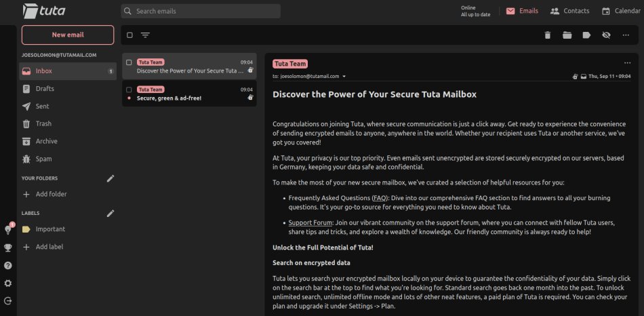Viewport: 644px width, 316px height.
Task: Open the help question mark icon
Action: (x=8, y=265)
